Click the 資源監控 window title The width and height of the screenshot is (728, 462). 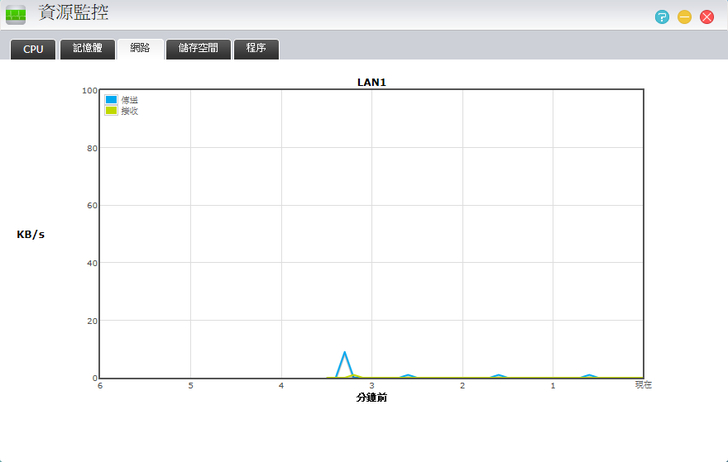pyautogui.click(x=73, y=13)
